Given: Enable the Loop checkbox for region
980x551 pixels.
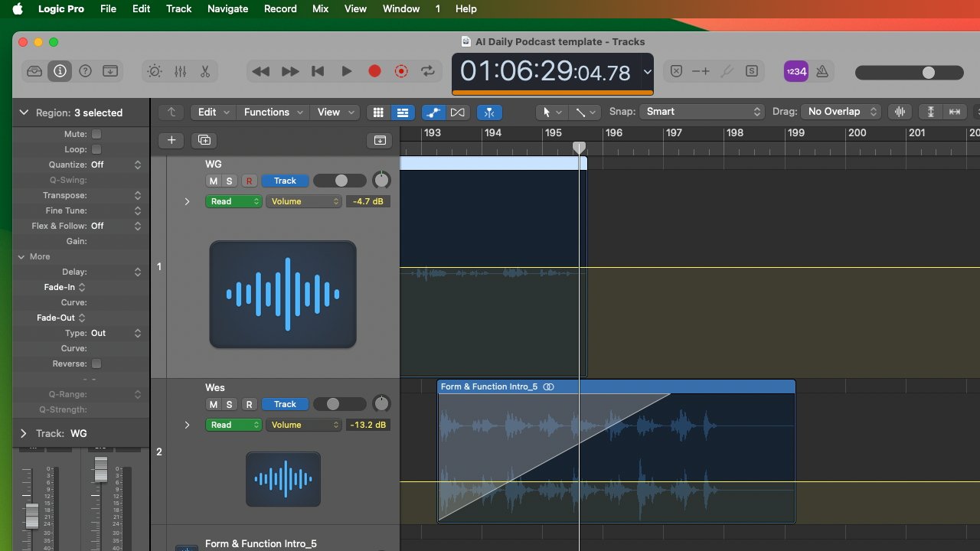Looking at the screenshot, I should 96,149.
